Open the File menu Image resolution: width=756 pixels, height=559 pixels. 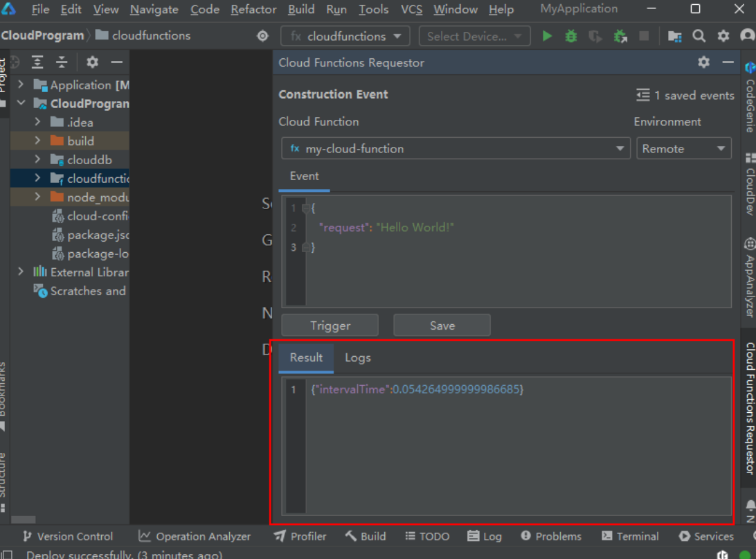click(40, 9)
